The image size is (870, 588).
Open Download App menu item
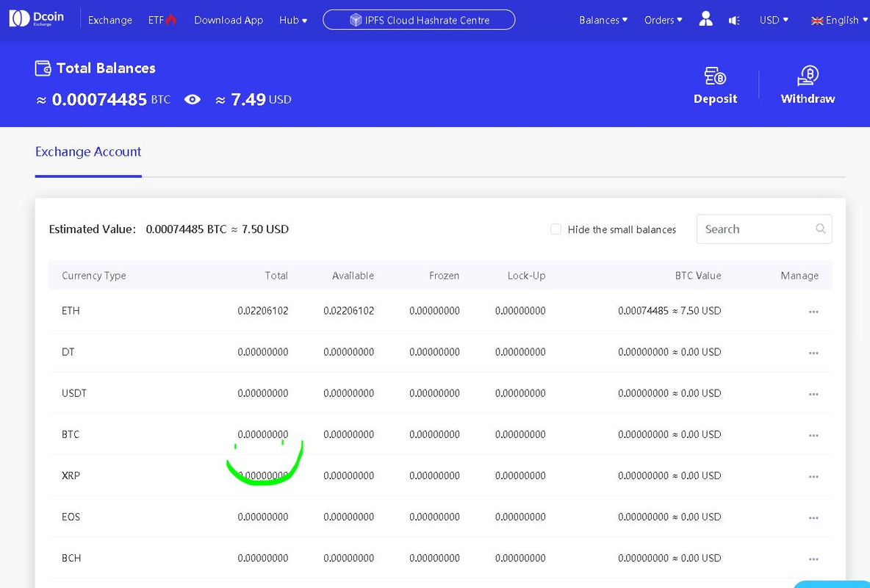click(229, 20)
